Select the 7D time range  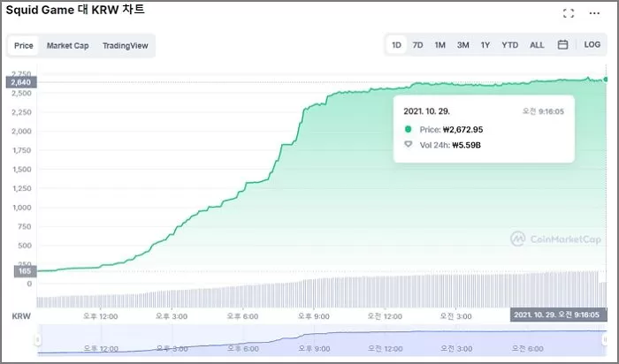[x=418, y=44]
